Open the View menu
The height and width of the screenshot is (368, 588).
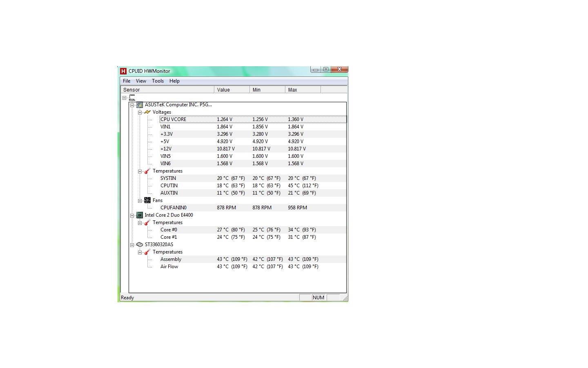pos(141,81)
